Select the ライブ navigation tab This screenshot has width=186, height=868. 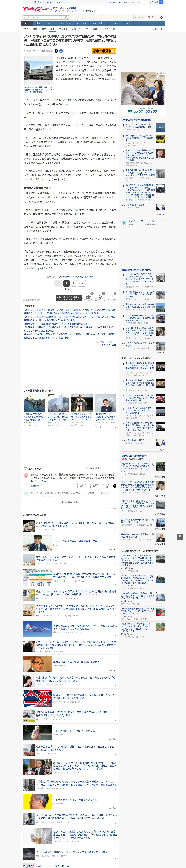tap(49, 24)
